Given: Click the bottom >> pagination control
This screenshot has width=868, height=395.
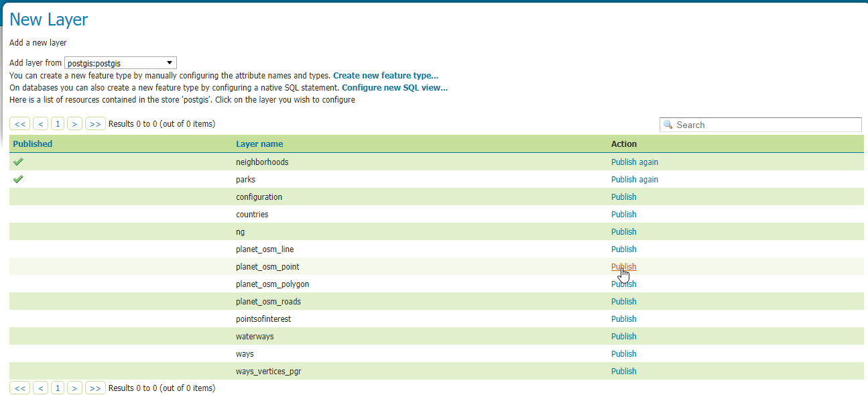Looking at the screenshot, I should coord(95,388).
